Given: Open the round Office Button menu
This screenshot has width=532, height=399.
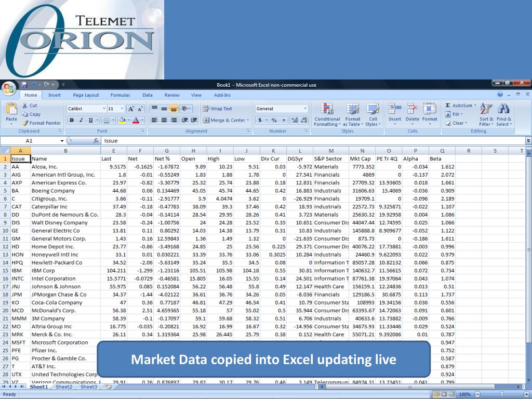Looking at the screenshot, I should coord(9,88).
